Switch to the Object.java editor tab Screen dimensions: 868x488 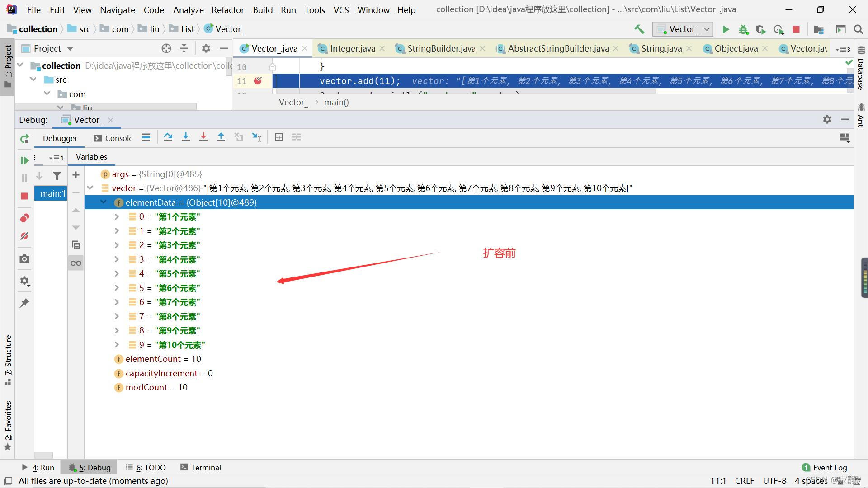click(736, 48)
